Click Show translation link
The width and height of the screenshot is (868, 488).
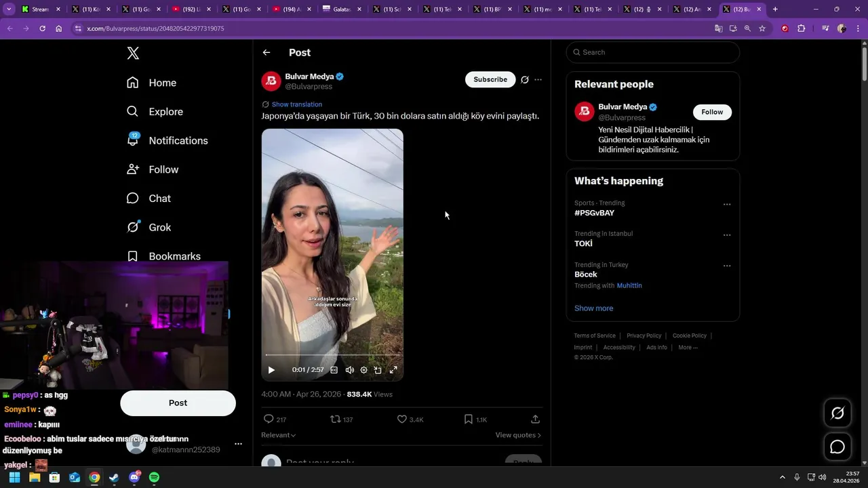pos(296,104)
